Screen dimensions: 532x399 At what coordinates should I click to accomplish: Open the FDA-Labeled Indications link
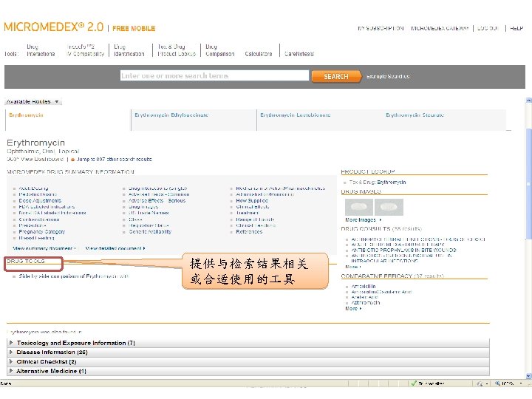pyautogui.click(x=47, y=207)
